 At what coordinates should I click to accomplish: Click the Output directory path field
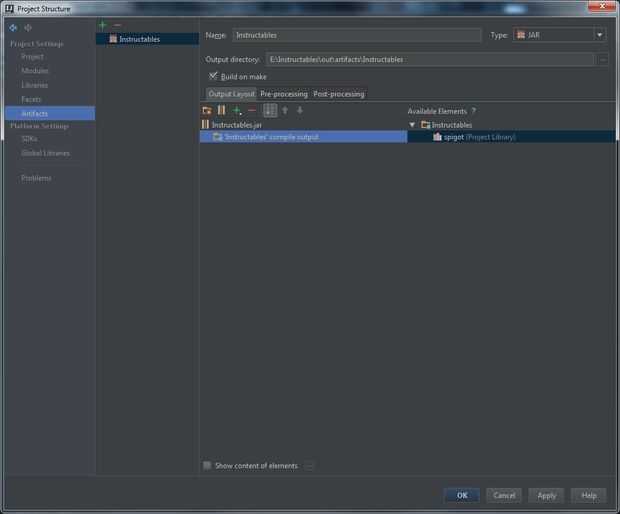(430, 60)
